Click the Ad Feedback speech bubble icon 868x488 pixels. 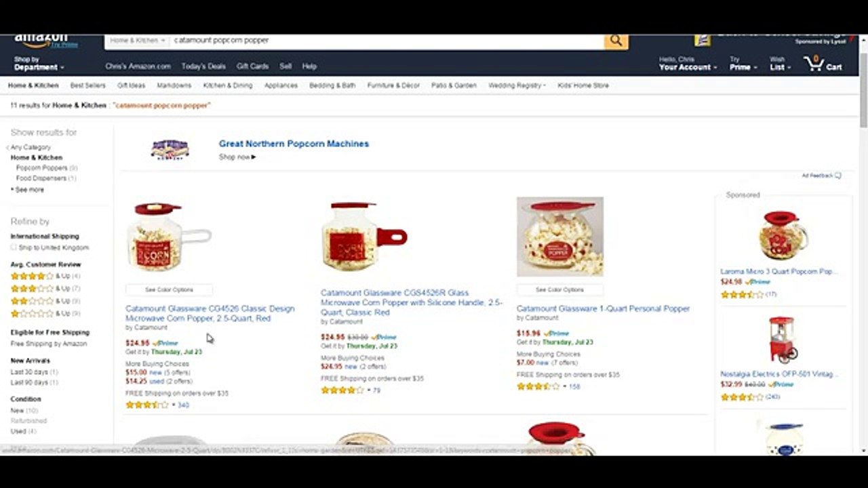tap(838, 176)
